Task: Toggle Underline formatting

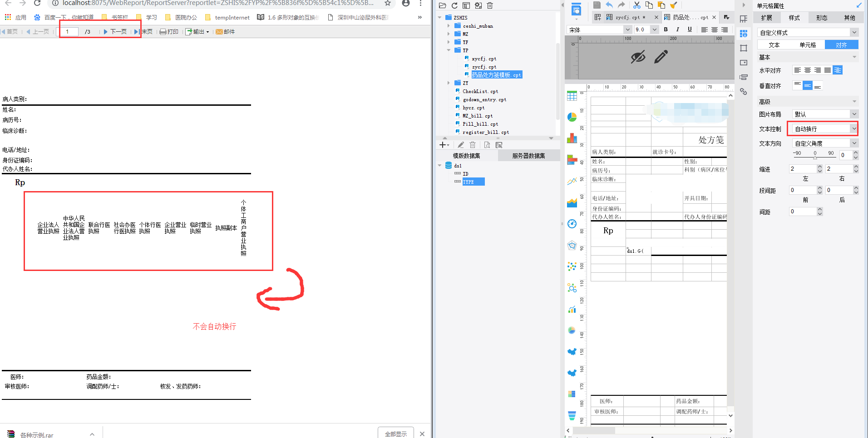Action: 690,30
